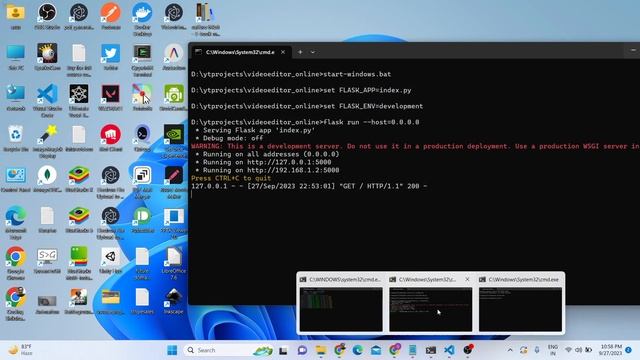Viewport: 640px width, 360px height.
Task: Open the Twitter desktop shortcut
Action: (x=111, y=57)
